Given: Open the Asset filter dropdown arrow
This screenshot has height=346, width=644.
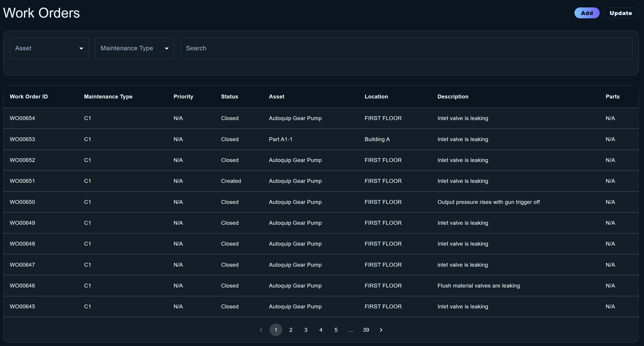Looking at the screenshot, I should [81, 48].
